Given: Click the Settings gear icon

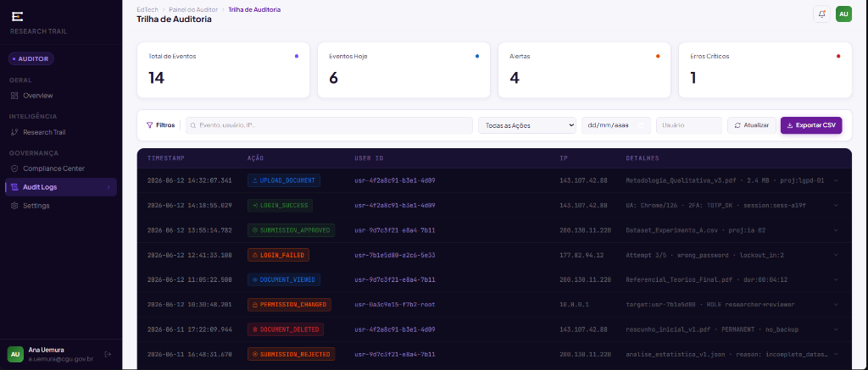Looking at the screenshot, I should click(15, 206).
